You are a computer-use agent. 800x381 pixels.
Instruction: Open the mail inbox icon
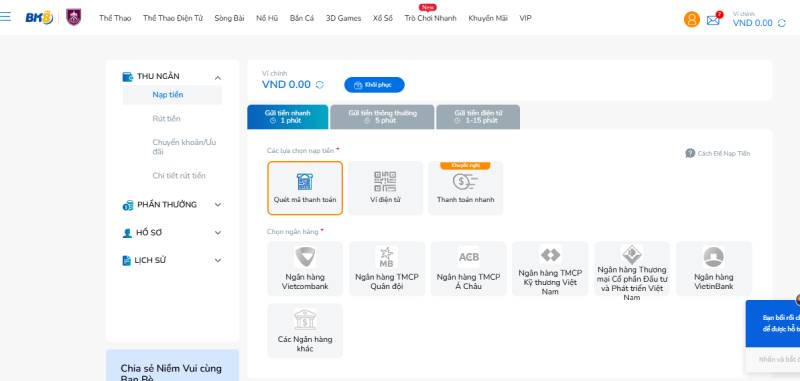click(713, 20)
